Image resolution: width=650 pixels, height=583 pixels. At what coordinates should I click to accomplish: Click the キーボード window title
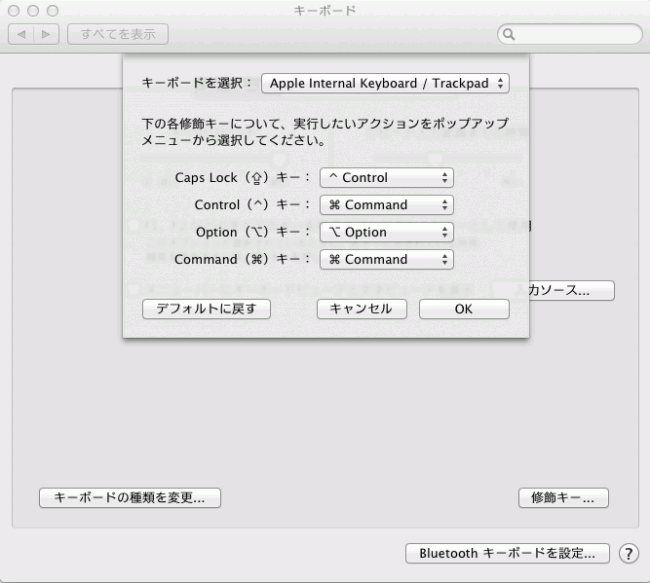(325, 10)
